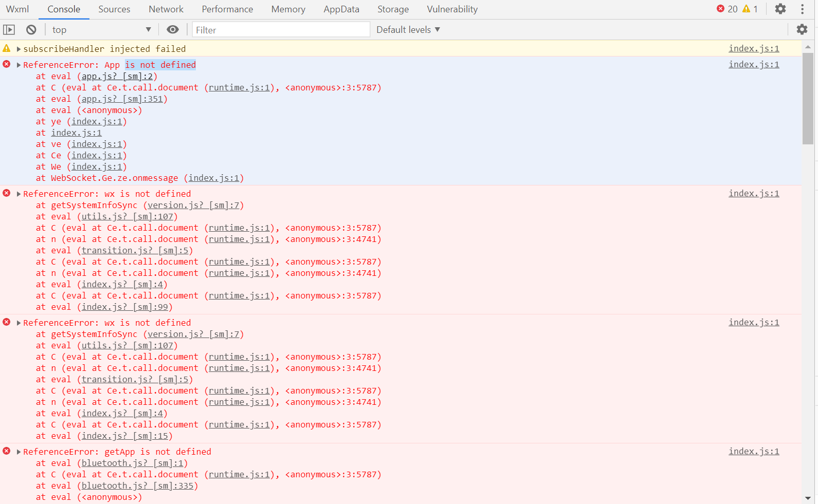Toggle the live expression eye icon

pyautogui.click(x=173, y=30)
